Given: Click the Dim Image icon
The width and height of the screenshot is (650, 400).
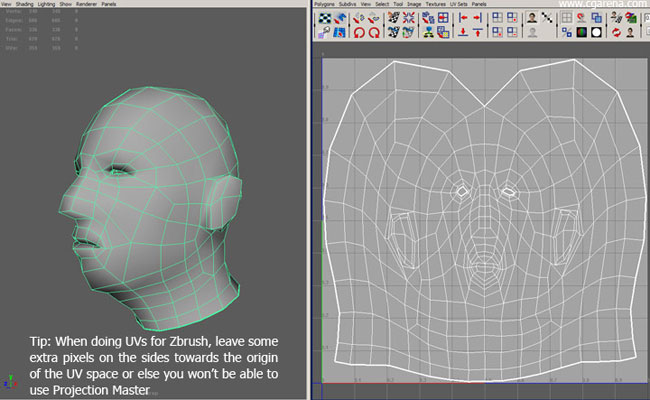Looking at the screenshot, I should (x=532, y=32).
